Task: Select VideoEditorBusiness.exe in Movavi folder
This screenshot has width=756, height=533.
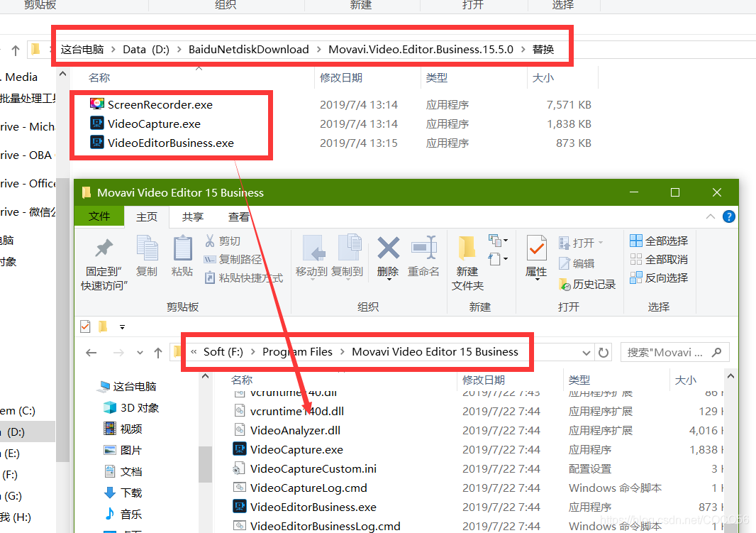Action: pos(313,507)
